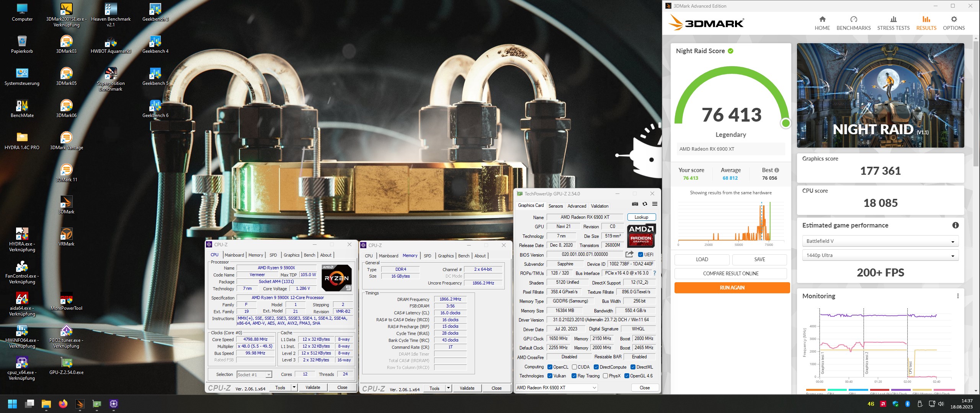Click the GPU-Z screenshot camera icon
Viewport: 980px width, 413px height.
pos(635,204)
